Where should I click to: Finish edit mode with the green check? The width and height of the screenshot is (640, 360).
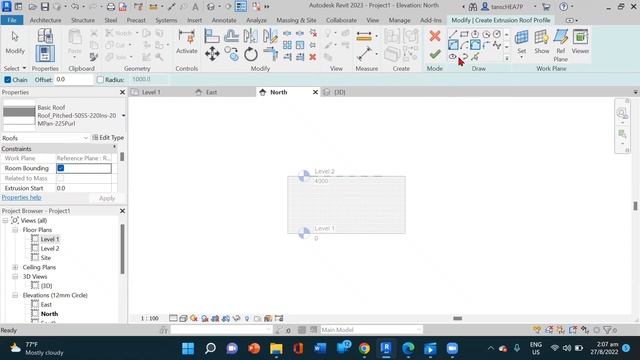435,54
